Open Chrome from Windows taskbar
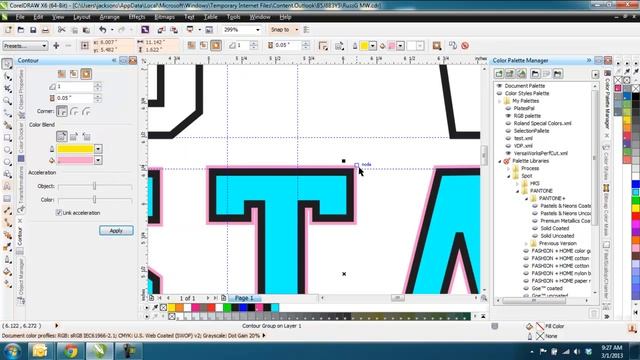 click(70, 351)
